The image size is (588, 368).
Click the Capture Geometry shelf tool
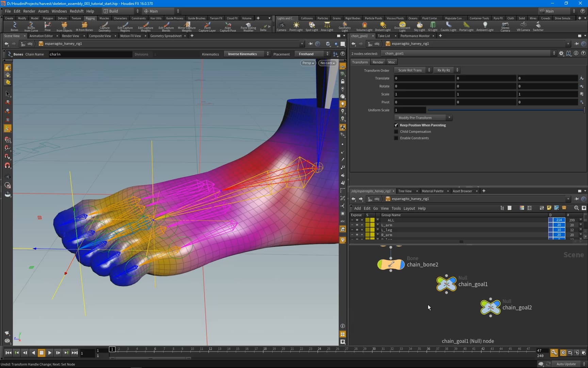104,27
